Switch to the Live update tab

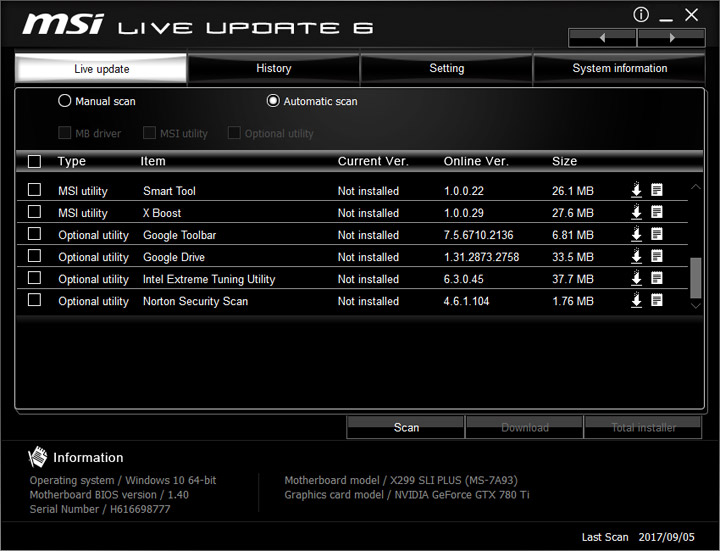pos(101,69)
